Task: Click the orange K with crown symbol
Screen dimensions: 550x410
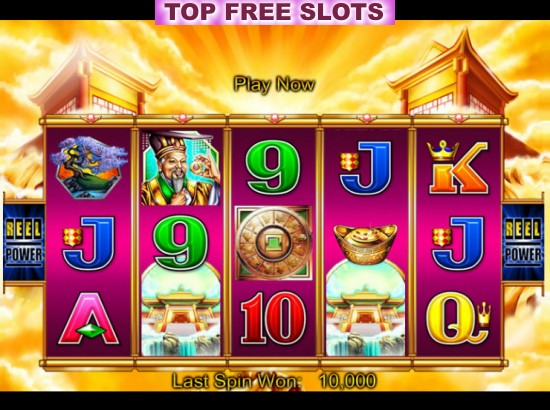Action: [x=458, y=167]
